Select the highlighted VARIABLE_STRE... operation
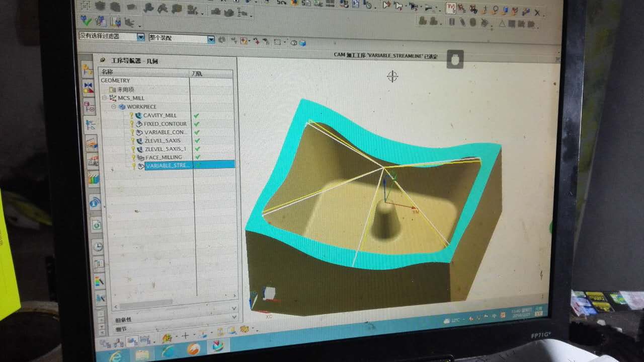This screenshot has width=644, height=362. [189, 165]
